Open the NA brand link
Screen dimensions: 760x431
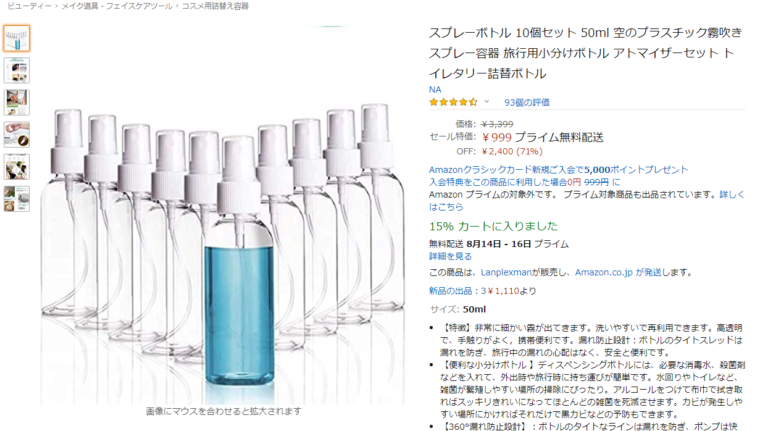click(435, 90)
